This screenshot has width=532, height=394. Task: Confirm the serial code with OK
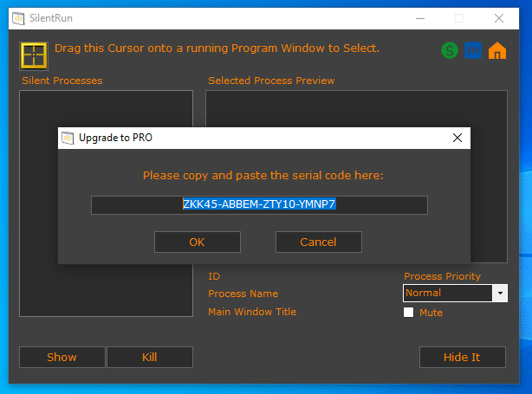point(198,242)
